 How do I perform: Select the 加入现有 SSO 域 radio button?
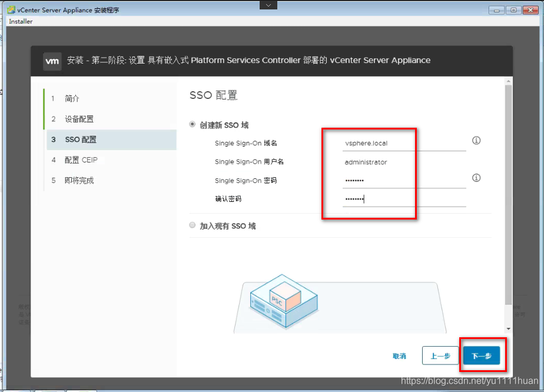pyautogui.click(x=192, y=225)
